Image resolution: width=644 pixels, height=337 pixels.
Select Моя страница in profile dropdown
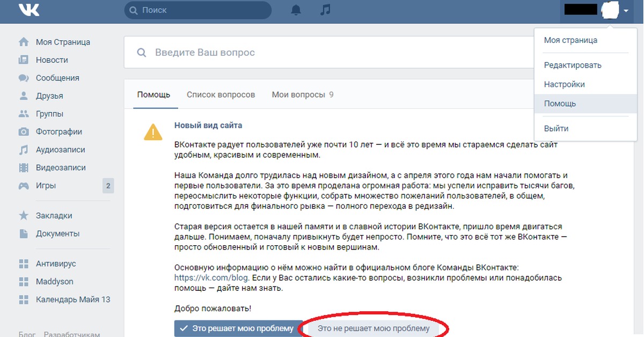[x=570, y=40]
